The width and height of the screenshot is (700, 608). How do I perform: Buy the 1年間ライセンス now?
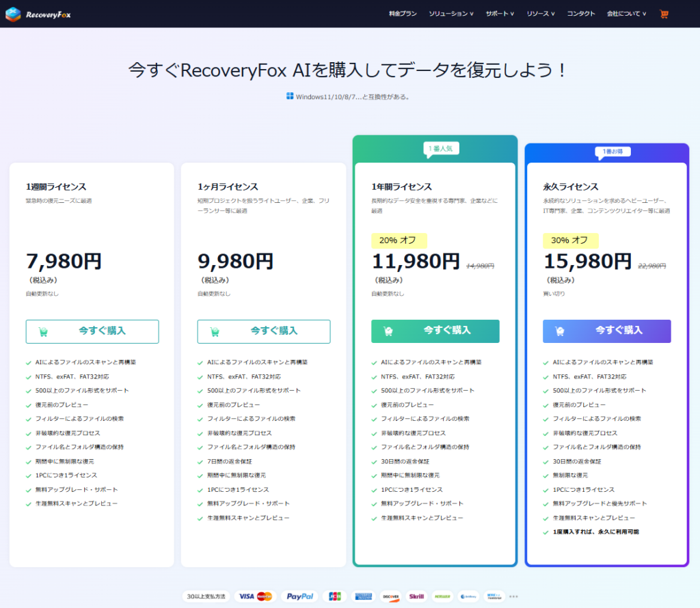435,331
